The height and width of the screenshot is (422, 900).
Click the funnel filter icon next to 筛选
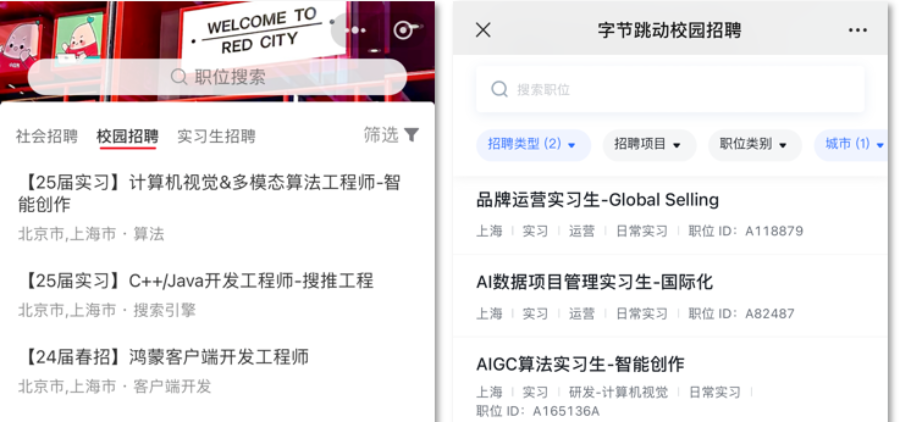[411, 135]
